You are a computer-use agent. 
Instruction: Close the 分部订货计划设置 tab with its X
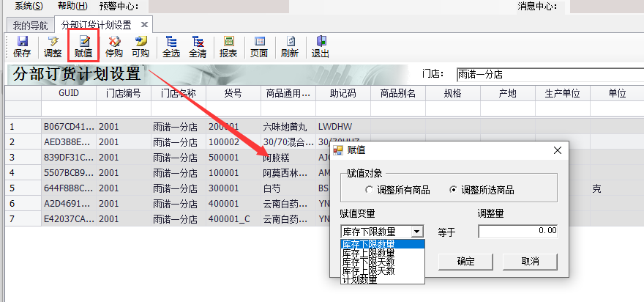coord(144,25)
